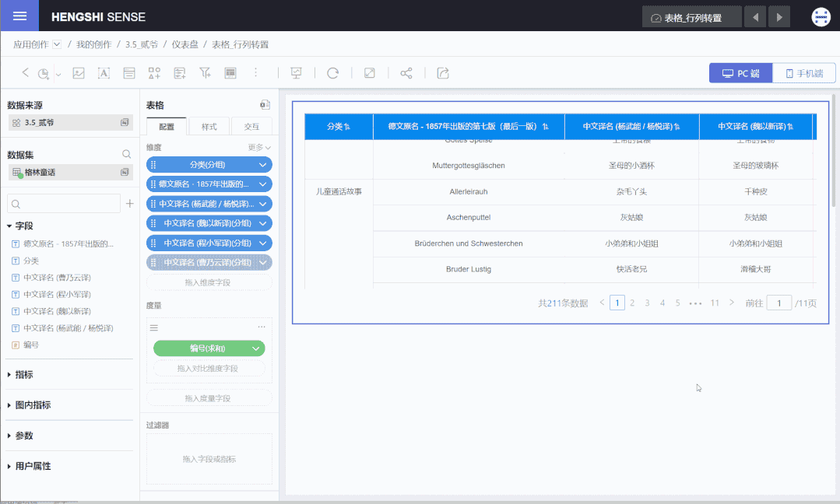Expand the 指标 section in the sidebar

click(24, 375)
